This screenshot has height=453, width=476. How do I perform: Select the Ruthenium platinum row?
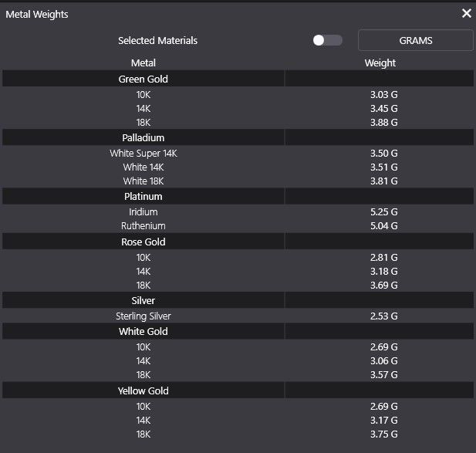pos(143,226)
